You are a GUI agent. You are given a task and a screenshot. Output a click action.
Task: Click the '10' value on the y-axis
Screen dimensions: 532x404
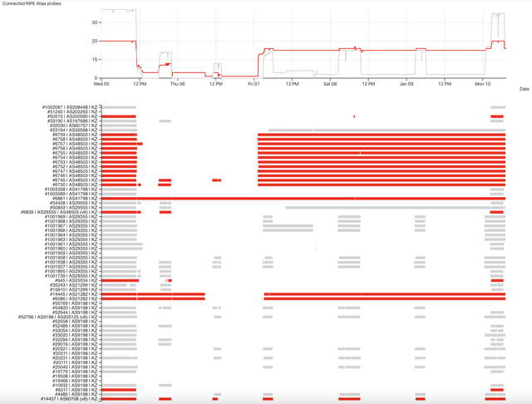click(x=95, y=59)
